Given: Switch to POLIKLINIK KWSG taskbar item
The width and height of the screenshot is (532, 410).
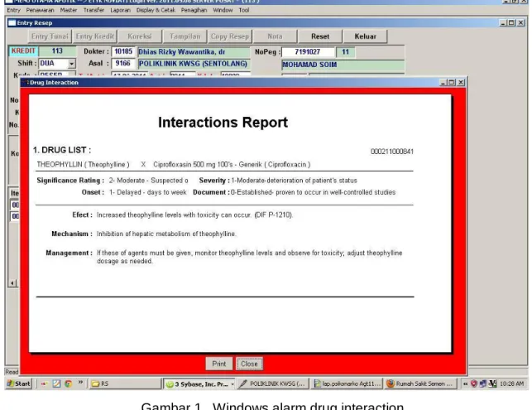Looking at the screenshot, I should click(273, 383).
